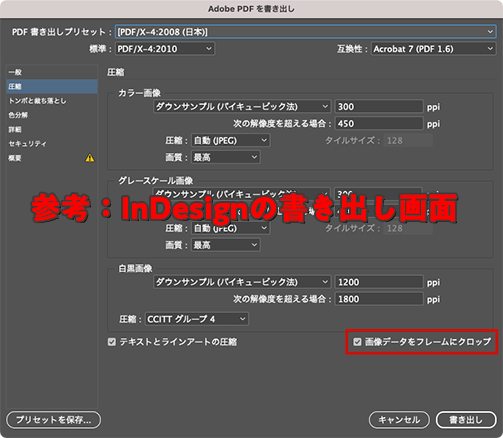This screenshot has height=438, width=503.
Task: Click the warning icon beside 概要
Action: (90, 158)
